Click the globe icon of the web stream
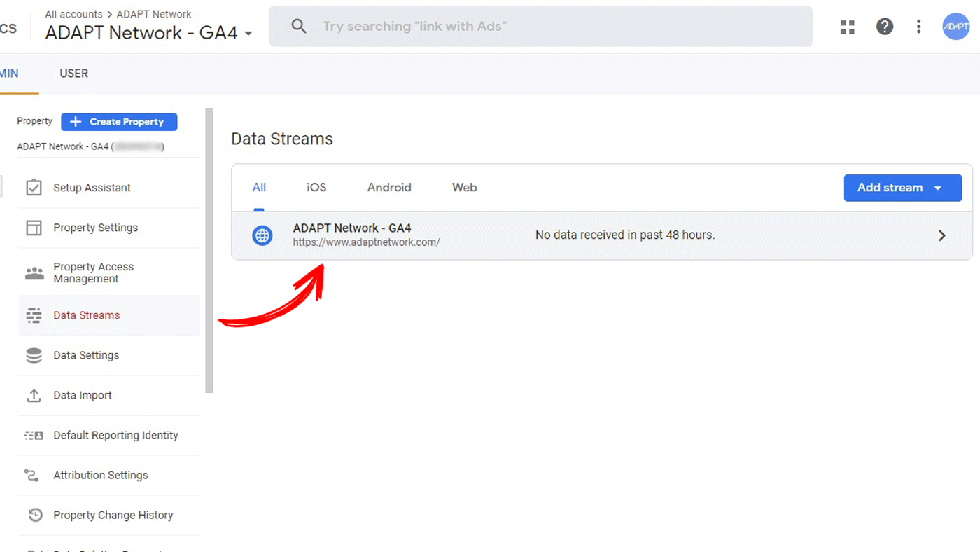Viewport: 980px width, 552px height. click(262, 235)
